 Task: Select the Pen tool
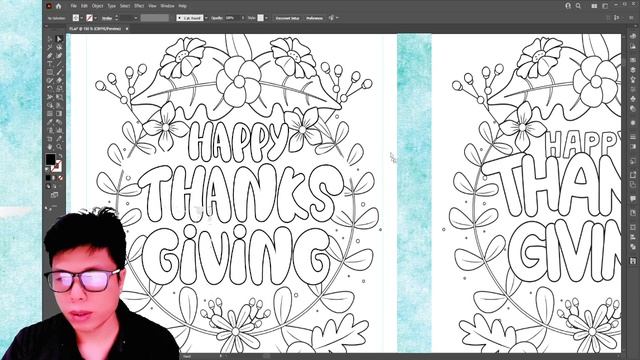click(50, 56)
